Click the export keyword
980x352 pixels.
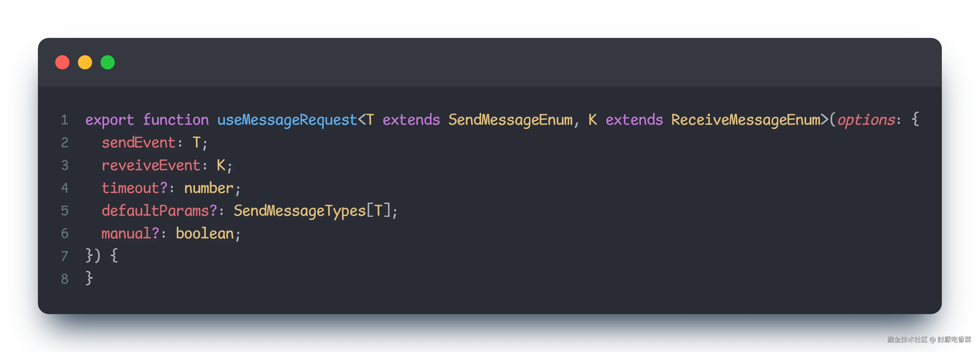110,120
